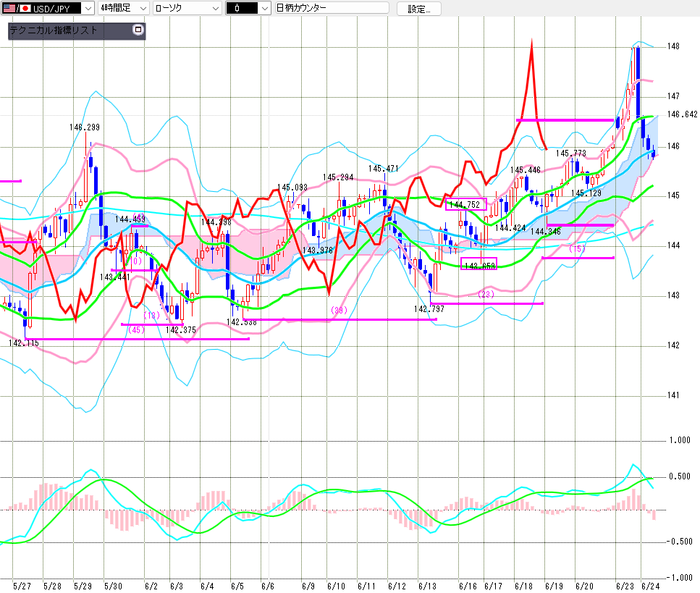Click the 148 price axis label

click(673, 46)
